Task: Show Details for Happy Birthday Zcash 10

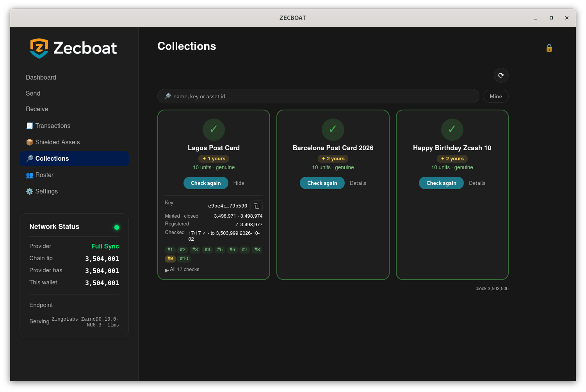Action: 477,183
